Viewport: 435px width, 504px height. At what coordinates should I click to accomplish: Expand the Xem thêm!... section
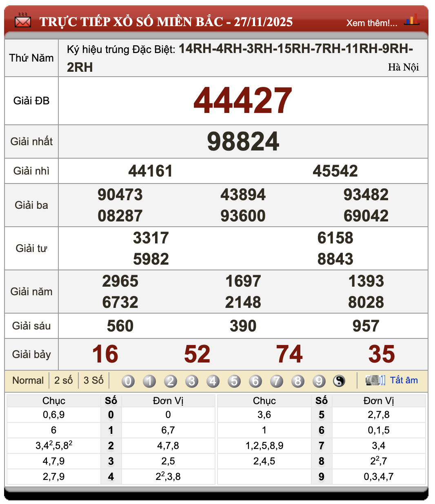click(x=372, y=23)
